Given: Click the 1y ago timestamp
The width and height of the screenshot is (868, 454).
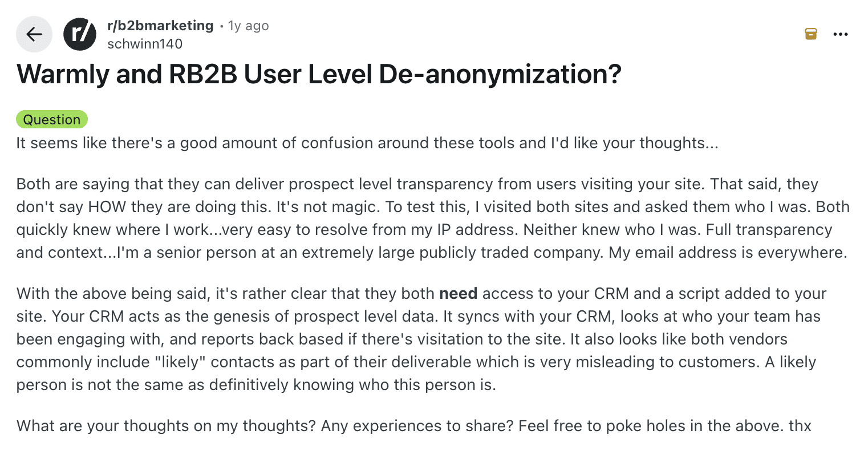Looking at the screenshot, I should 248,25.
